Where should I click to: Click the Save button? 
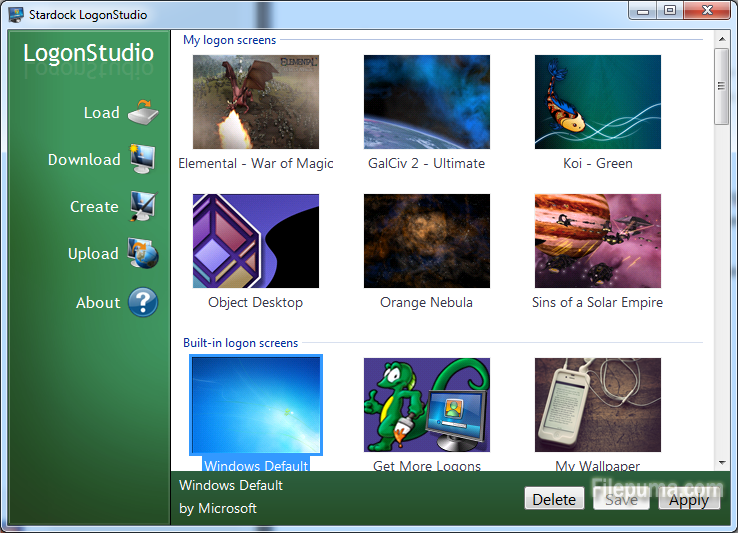click(621, 500)
